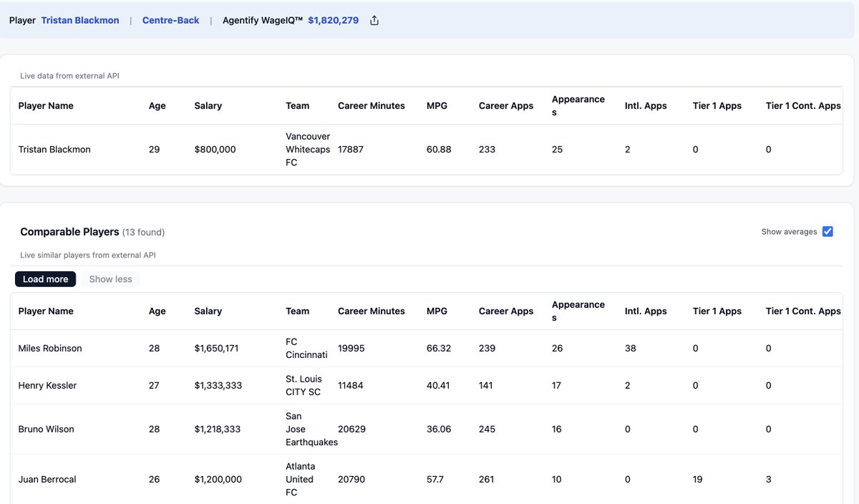Image resolution: width=859 pixels, height=504 pixels.
Task: Click the $1,200,000 salary cell
Action: point(218,480)
